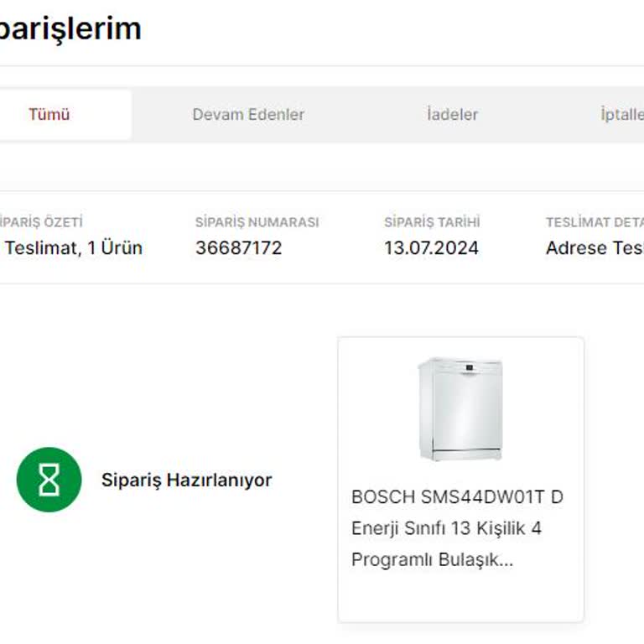Open the İadeler tab
This screenshot has width=644, height=644.
[x=452, y=115]
